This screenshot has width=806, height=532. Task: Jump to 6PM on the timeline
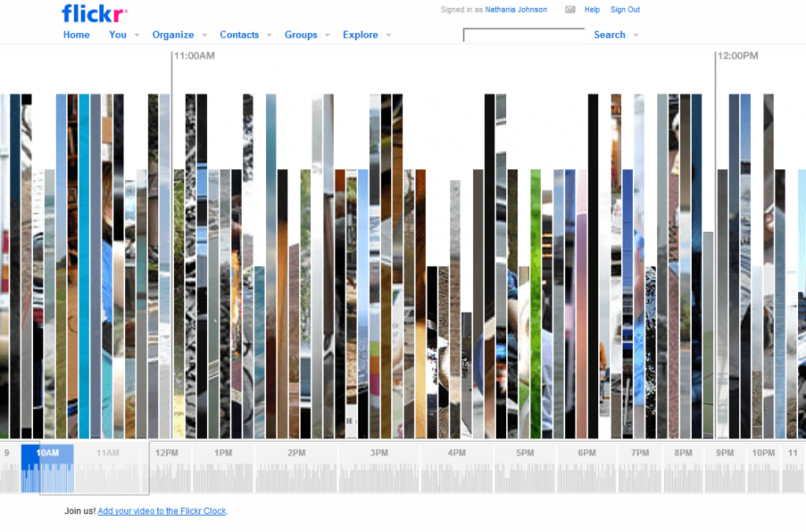[x=586, y=453]
